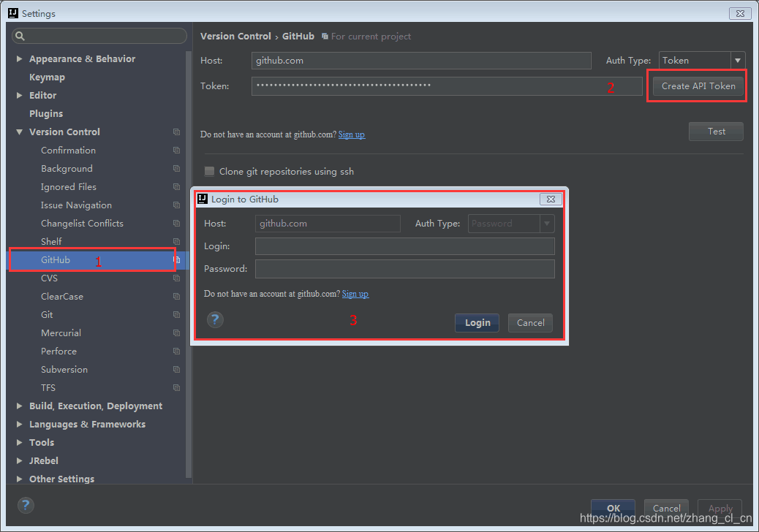Click project-level icon beside Ignored Files row

177,186
